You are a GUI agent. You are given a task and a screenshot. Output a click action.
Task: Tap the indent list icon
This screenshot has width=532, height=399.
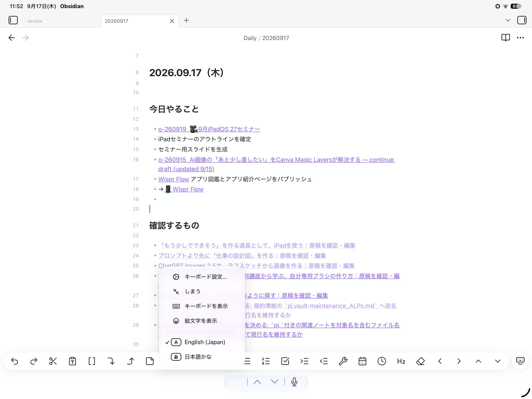pos(304,361)
